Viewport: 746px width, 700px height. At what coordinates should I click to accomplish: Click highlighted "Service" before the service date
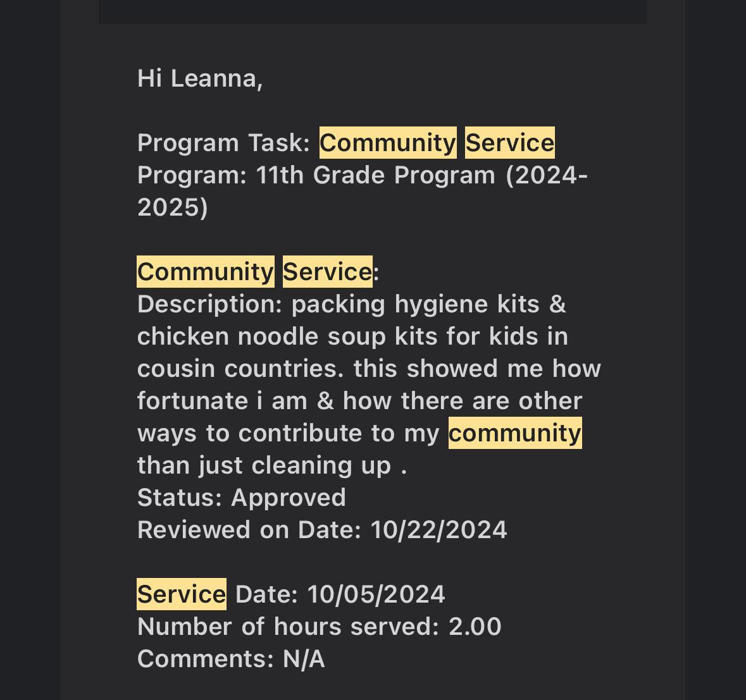click(182, 594)
